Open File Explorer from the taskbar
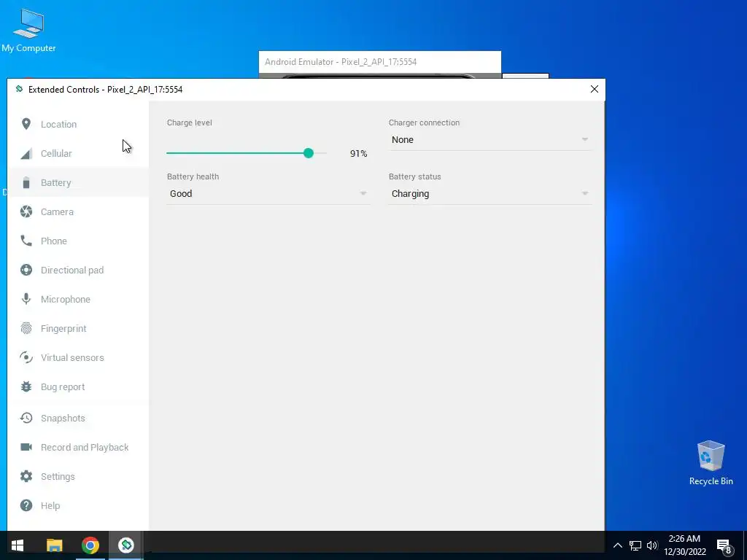Image resolution: width=747 pixels, height=560 pixels. point(54,545)
